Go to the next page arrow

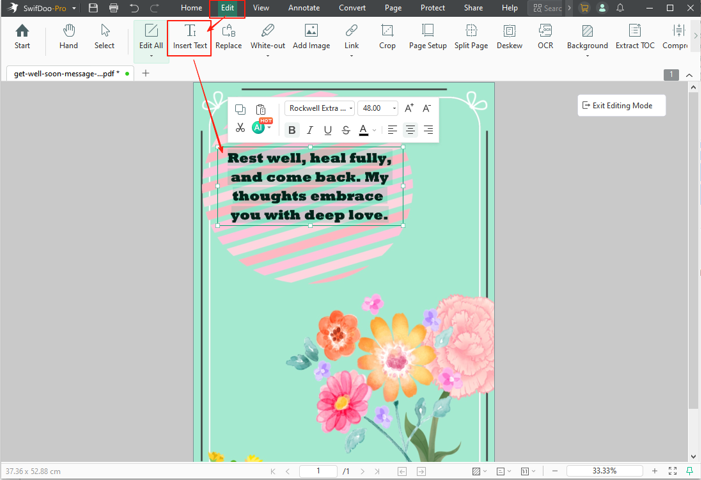(x=363, y=471)
